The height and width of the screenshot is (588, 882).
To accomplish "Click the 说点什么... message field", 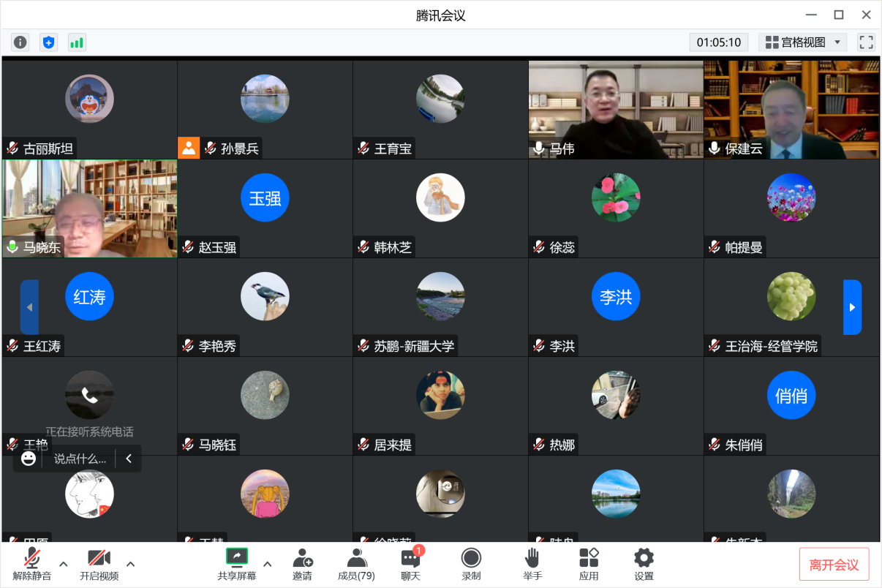I will [x=80, y=459].
